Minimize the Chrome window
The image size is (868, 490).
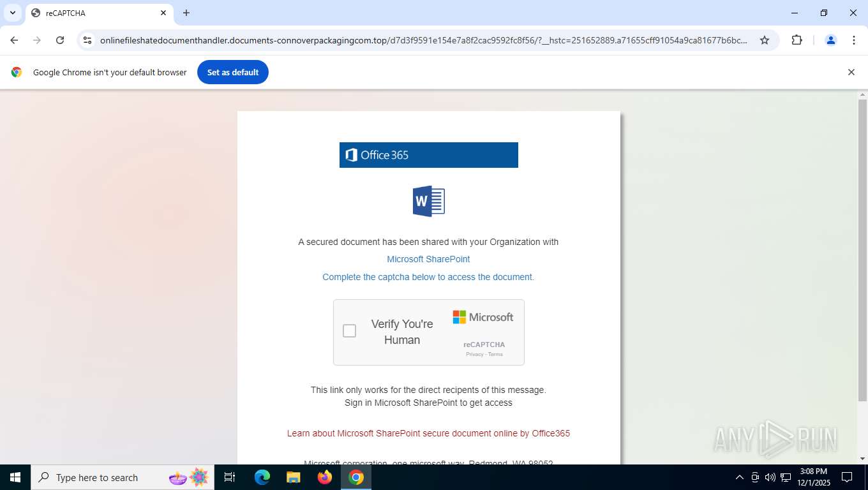[x=795, y=13]
